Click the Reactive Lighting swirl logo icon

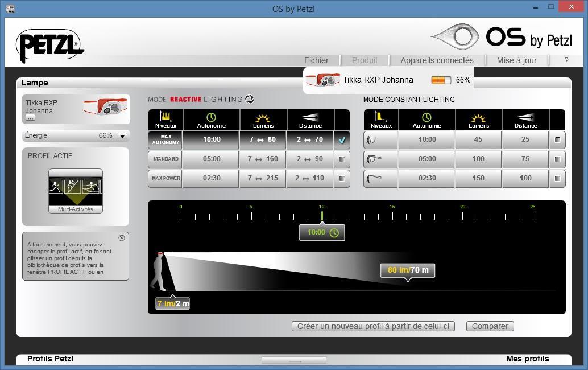250,99
